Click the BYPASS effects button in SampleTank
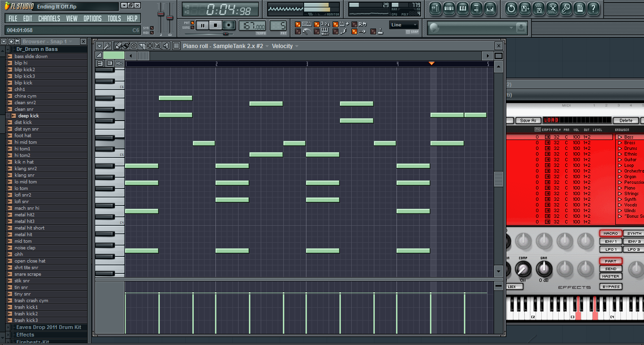The width and height of the screenshot is (644, 345). (611, 287)
